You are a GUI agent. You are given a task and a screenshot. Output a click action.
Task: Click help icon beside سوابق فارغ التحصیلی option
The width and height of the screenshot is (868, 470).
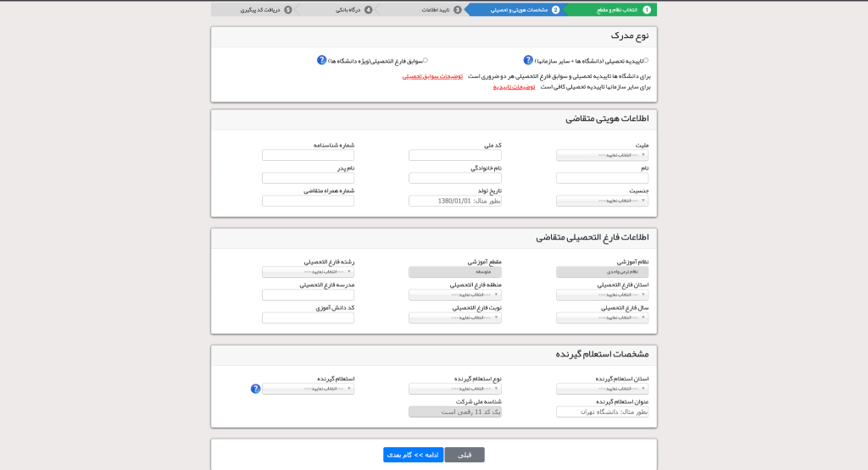(x=322, y=60)
